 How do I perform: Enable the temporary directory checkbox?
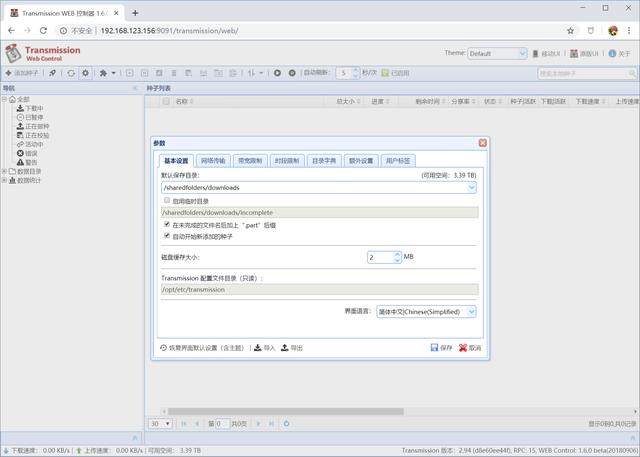(x=167, y=200)
